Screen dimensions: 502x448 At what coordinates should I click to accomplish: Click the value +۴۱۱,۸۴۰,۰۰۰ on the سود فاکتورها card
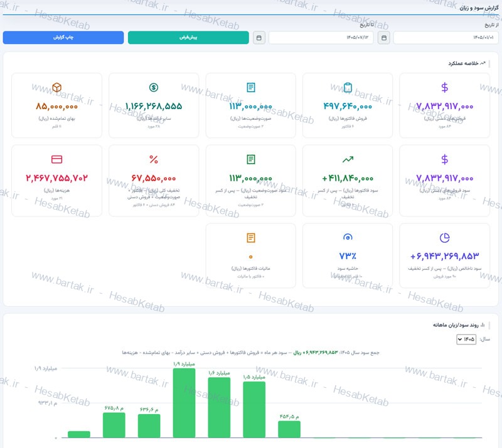348,178
